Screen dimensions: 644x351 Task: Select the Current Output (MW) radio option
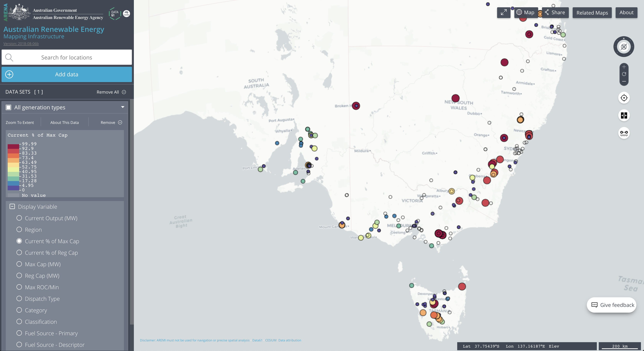point(19,218)
